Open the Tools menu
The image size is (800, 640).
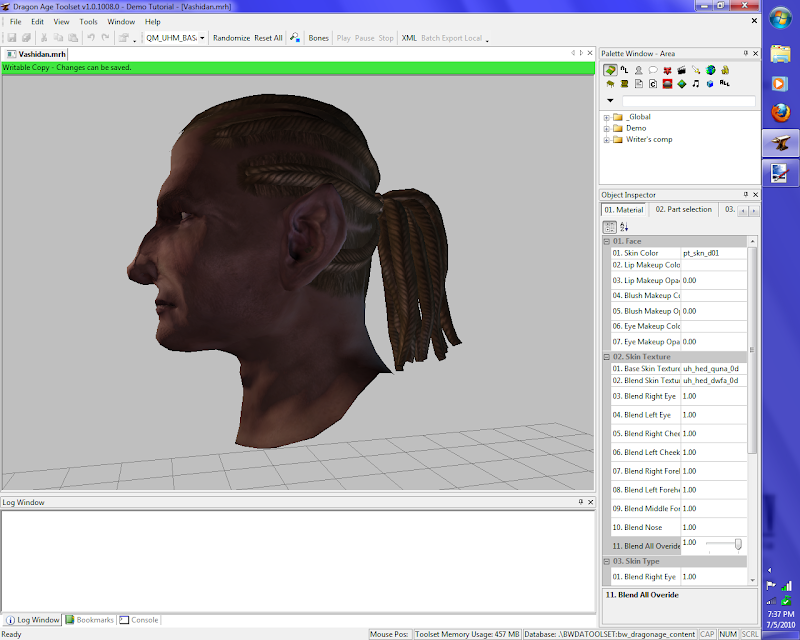tap(89, 21)
